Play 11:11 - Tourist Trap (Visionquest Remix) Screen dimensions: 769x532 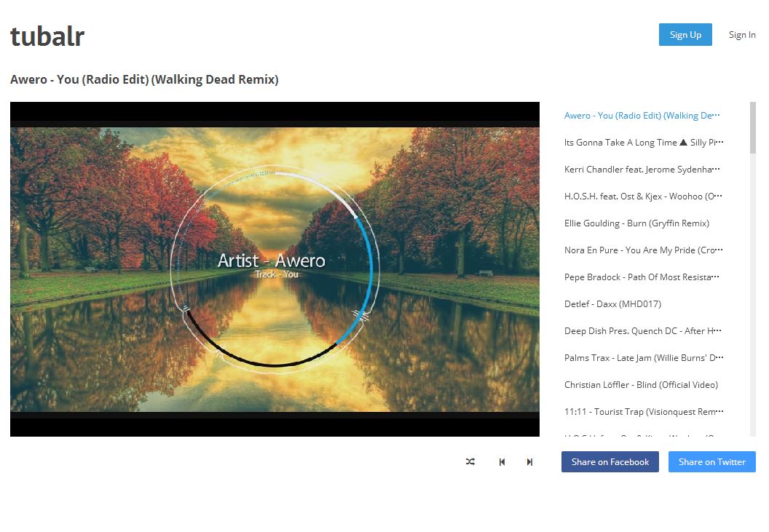tap(644, 412)
